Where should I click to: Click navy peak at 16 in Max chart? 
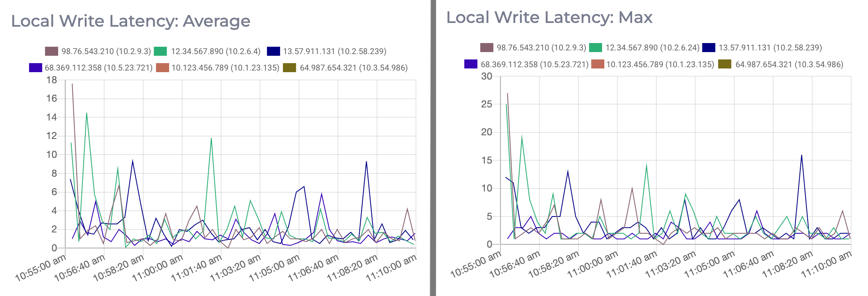(802, 155)
